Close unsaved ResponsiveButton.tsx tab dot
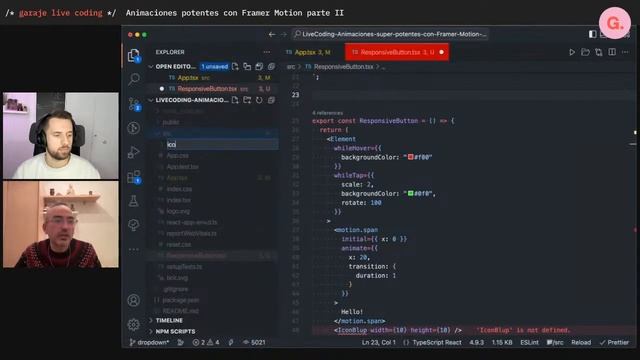Screen dimensions: 640x360 point(441,52)
